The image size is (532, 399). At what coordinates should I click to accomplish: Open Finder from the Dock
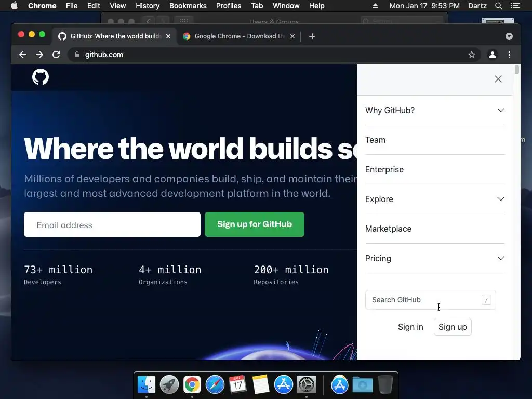pos(146,385)
